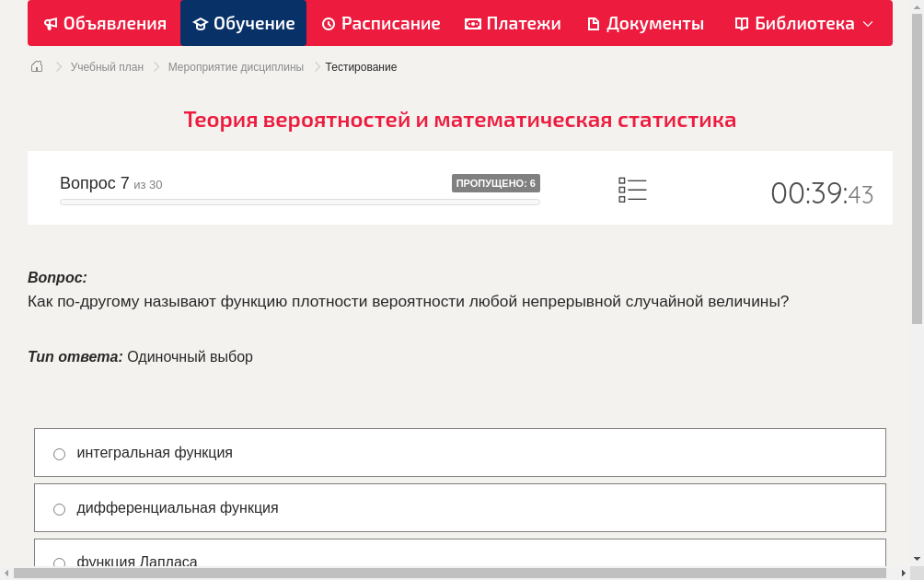Click the ПРОПУЩЕНО: 6 badge
Screen dimensions: 924x580
497,182
